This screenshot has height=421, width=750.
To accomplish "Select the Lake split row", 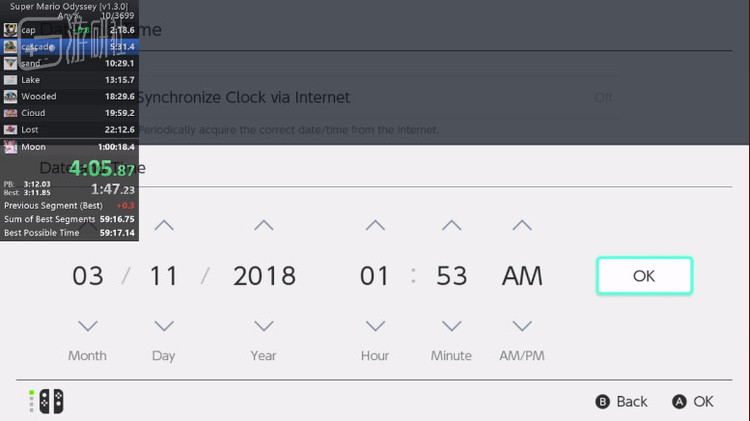I will point(69,80).
